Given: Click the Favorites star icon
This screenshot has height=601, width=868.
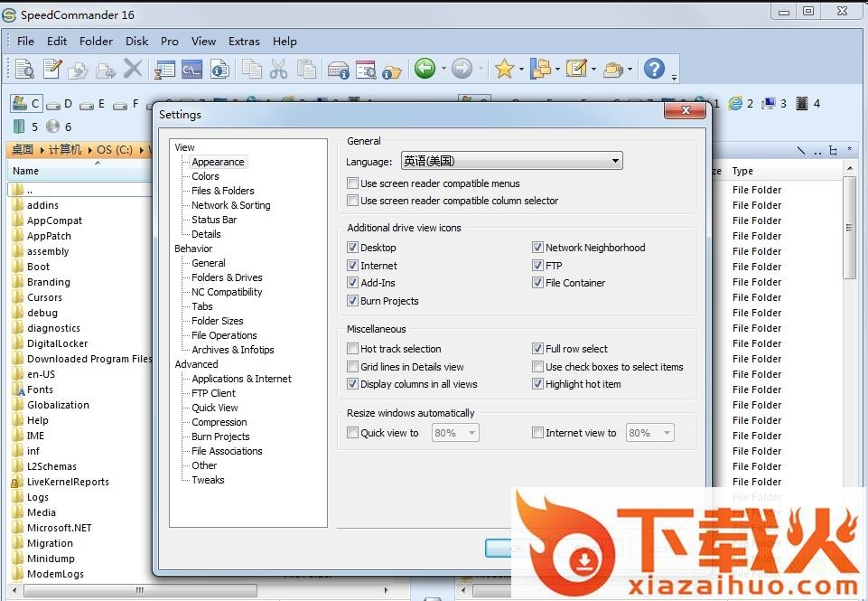Looking at the screenshot, I should click(x=504, y=69).
